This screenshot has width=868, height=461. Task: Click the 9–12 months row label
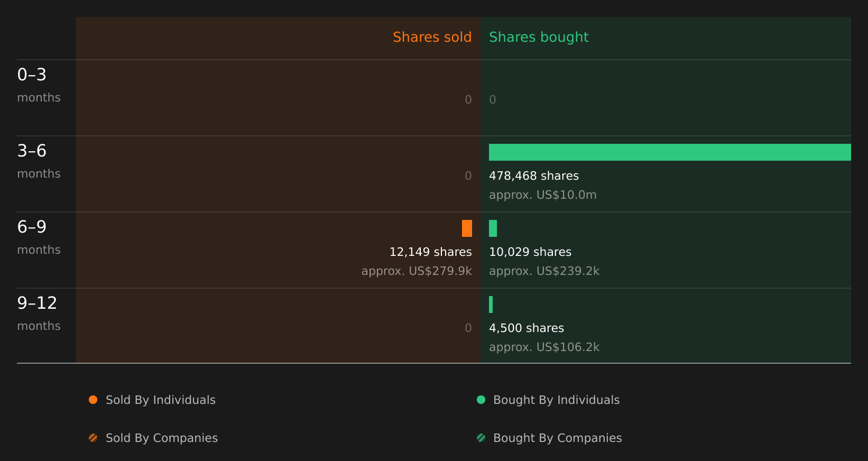point(39,314)
